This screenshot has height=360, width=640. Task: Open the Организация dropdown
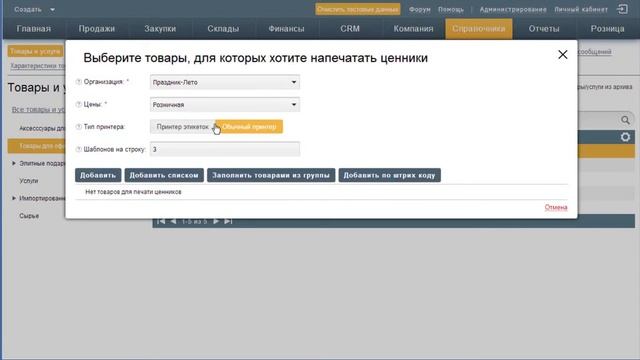[x=224, y=82]
